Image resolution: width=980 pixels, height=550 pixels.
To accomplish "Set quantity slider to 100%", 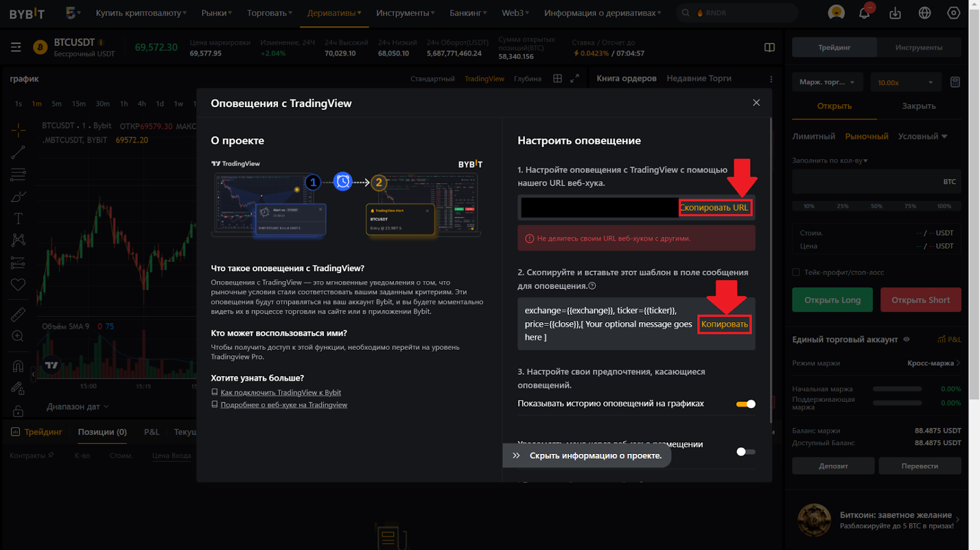I will click(x=944, y=206).
